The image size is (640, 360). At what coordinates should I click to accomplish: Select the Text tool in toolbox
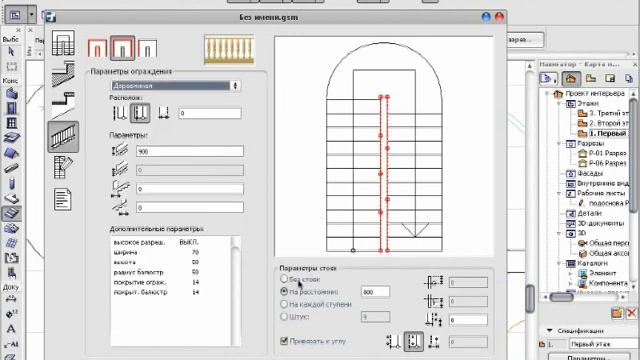(x=11, y=329)
